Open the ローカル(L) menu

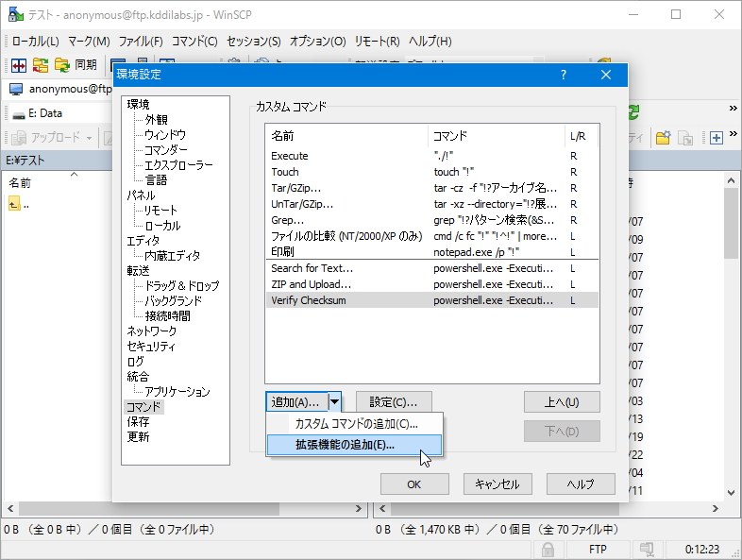[36, 42]
